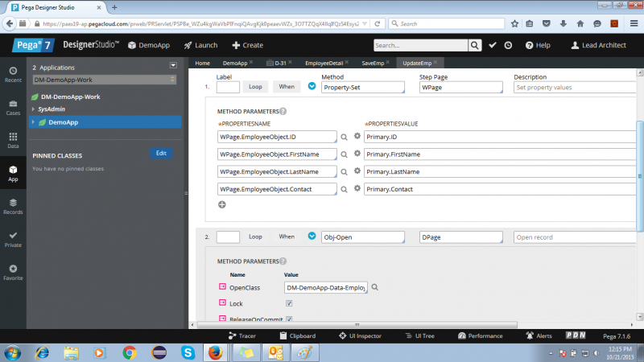Switch to the DemoApp tab
Viewport: 644px width, 362px height.
pyautogui.click(x=235, y=63)
